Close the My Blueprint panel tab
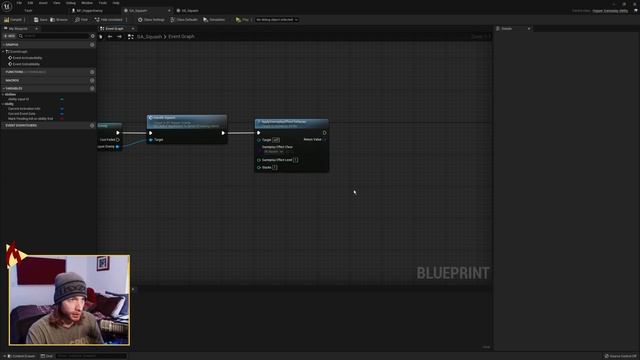Screen dimensions: 640x360 (x=36, y=29)
